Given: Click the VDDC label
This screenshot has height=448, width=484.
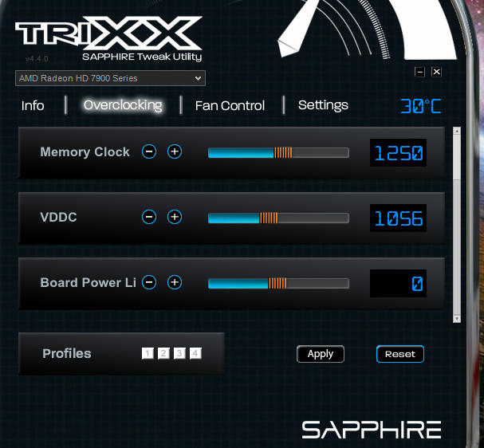Looking at the screenshot, I should (58, 217).
